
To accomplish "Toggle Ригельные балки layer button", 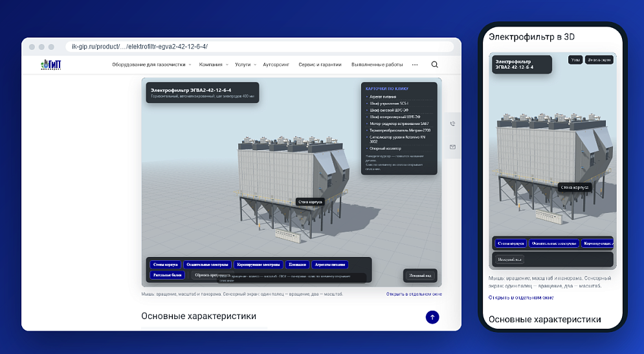I will click(167, 275).
